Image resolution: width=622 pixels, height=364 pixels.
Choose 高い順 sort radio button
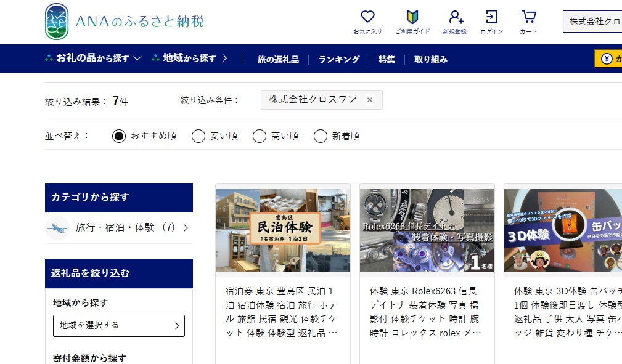(260, 136)
